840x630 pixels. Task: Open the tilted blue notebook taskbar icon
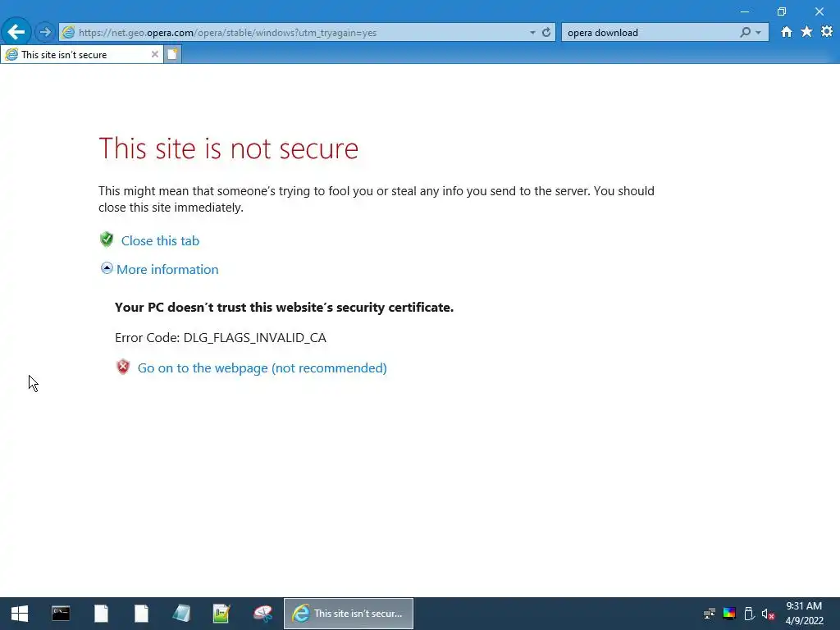(181, 614)
